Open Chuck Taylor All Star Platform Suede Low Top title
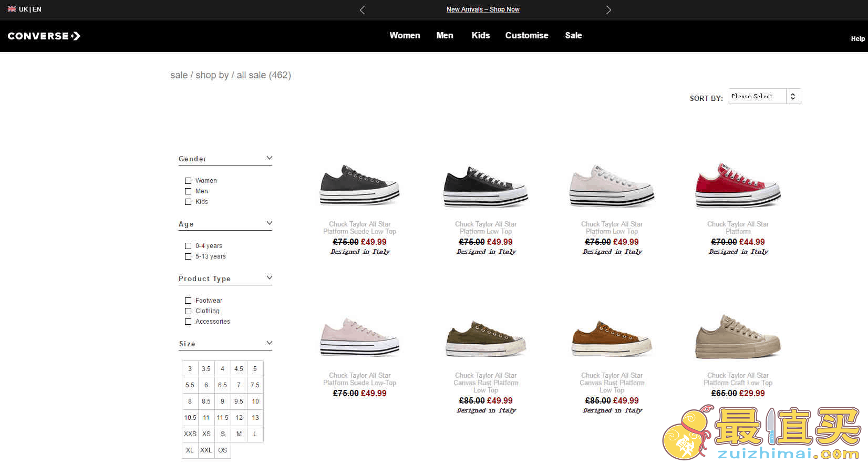 [x=360, y=228]
